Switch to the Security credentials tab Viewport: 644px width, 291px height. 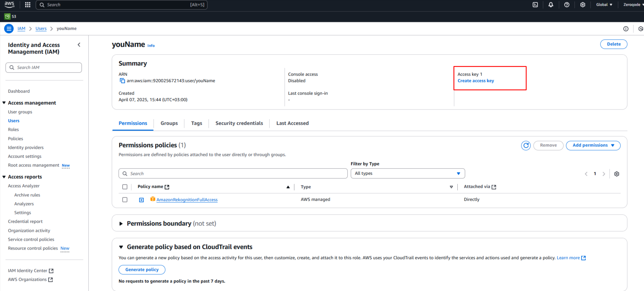[239, 123]
